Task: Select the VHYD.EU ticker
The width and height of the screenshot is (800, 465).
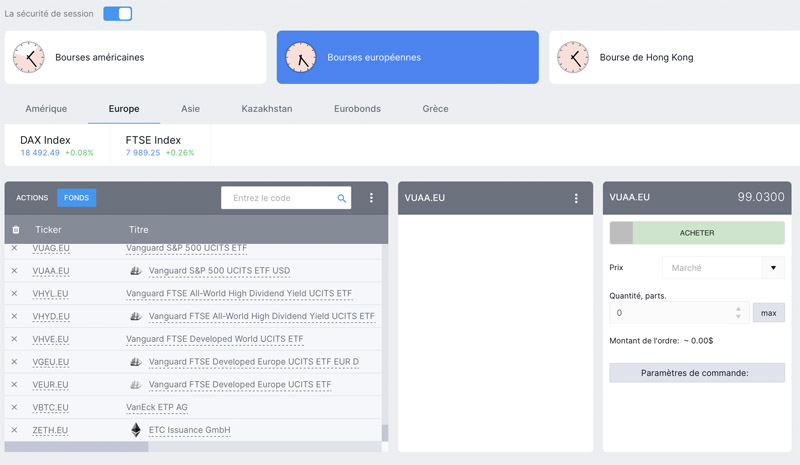Action: pos(51,316)
